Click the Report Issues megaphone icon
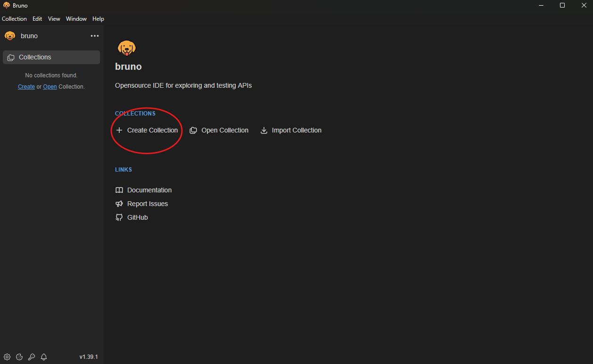Screen dimensions: 593x364 tap(119, 204)
